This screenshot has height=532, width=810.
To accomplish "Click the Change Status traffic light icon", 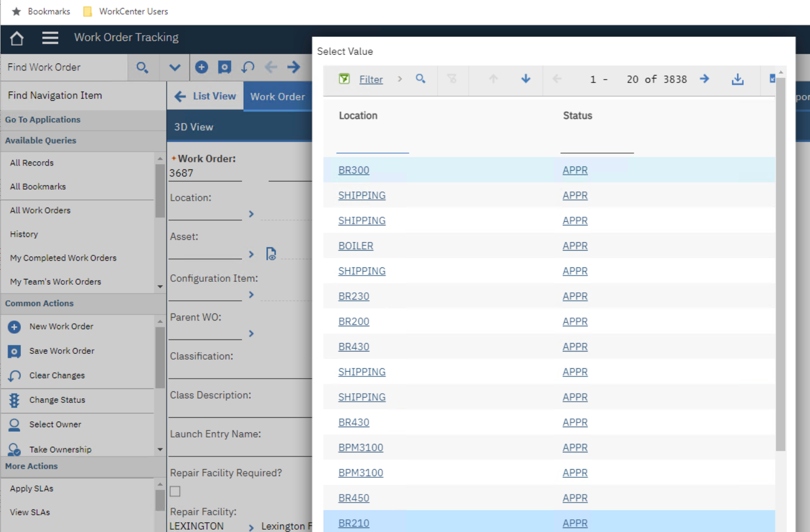I will (x=14, y=400).
